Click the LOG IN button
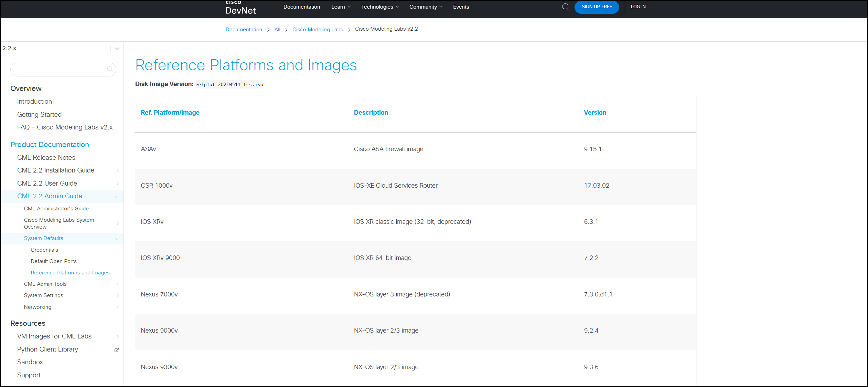 pyautogui.click(x=638, y=7)
